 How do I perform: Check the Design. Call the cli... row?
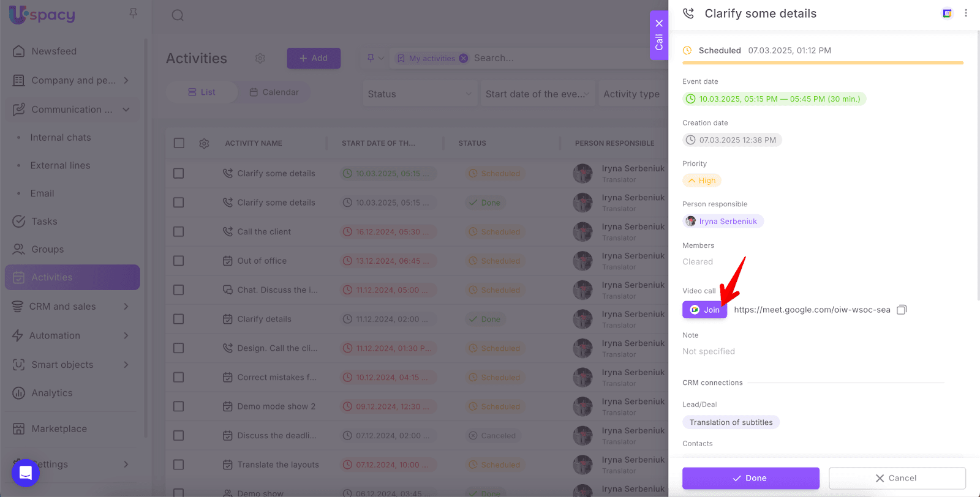179,348
